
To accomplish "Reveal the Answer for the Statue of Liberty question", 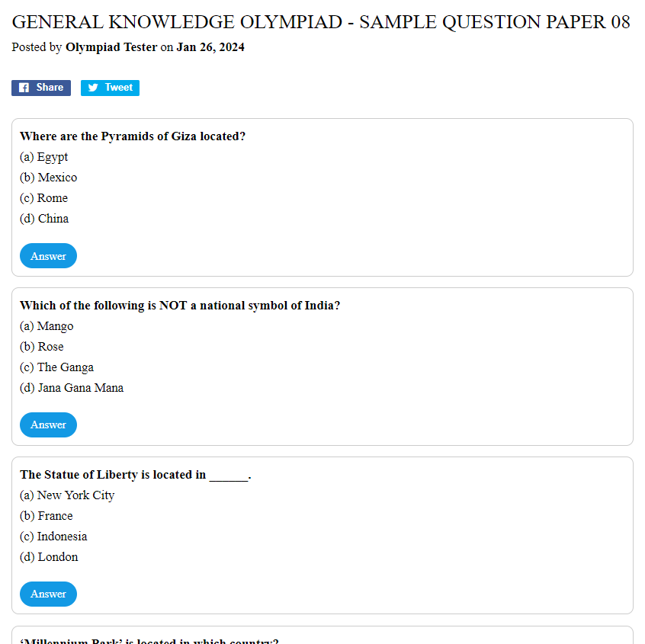I will pos(48,594).
